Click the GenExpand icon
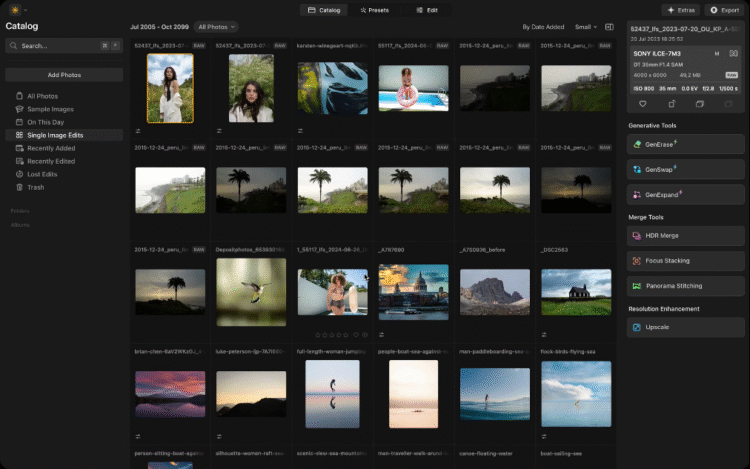This screenshot has height=469, width=750. pyautogui.click(x=637, y=195)
